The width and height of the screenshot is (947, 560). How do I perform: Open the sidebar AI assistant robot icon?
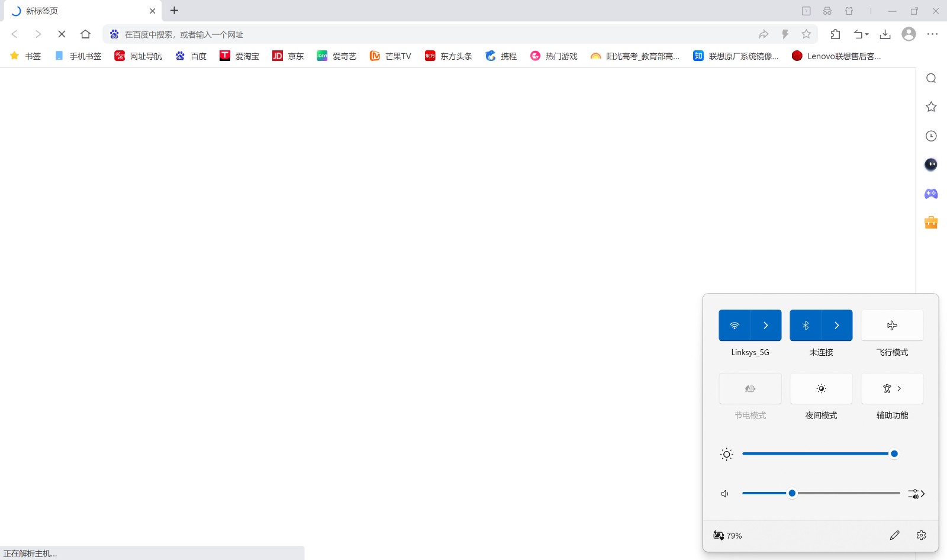coord(931,165)
